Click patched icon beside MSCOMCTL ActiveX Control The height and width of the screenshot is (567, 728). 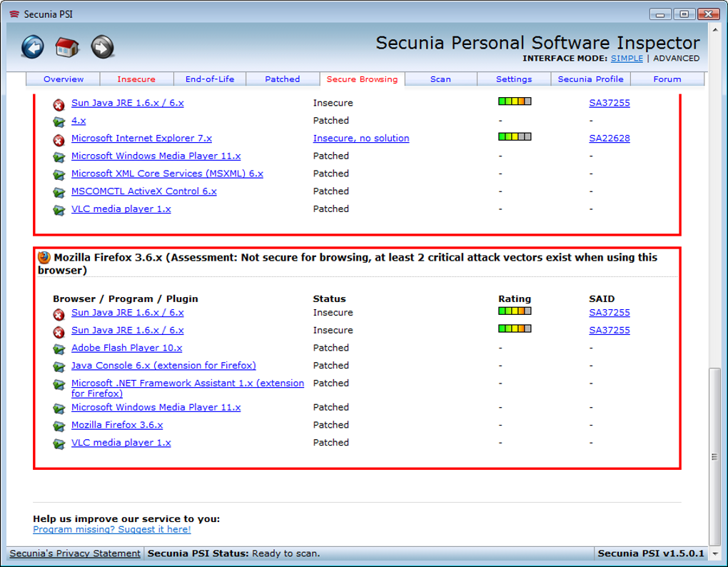(x=59, y=192)
